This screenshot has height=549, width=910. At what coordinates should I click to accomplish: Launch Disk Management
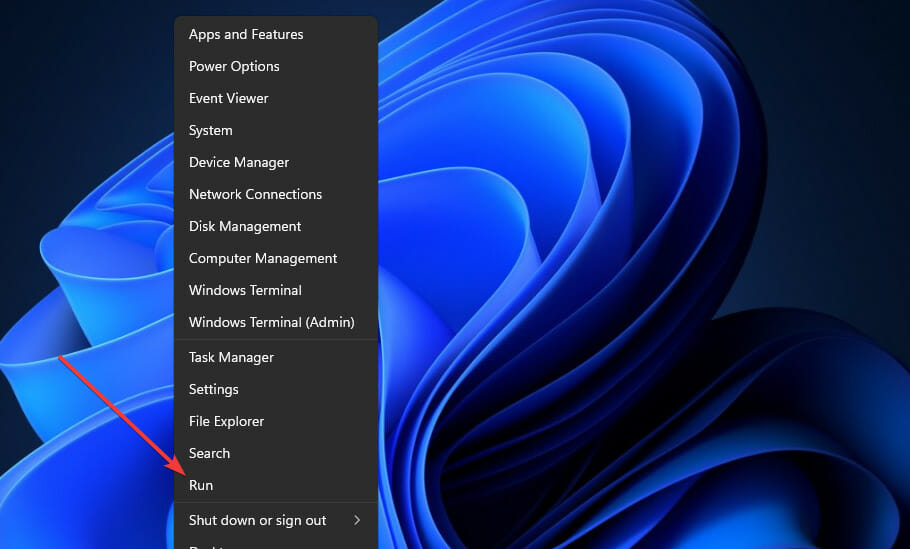(245, 226)
